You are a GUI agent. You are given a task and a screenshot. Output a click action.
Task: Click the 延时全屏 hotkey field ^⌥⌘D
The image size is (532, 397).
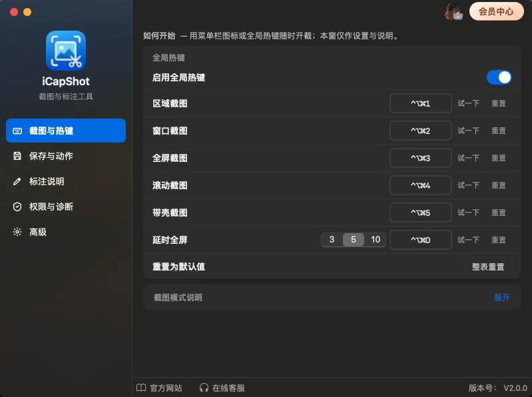click(421, 240)
